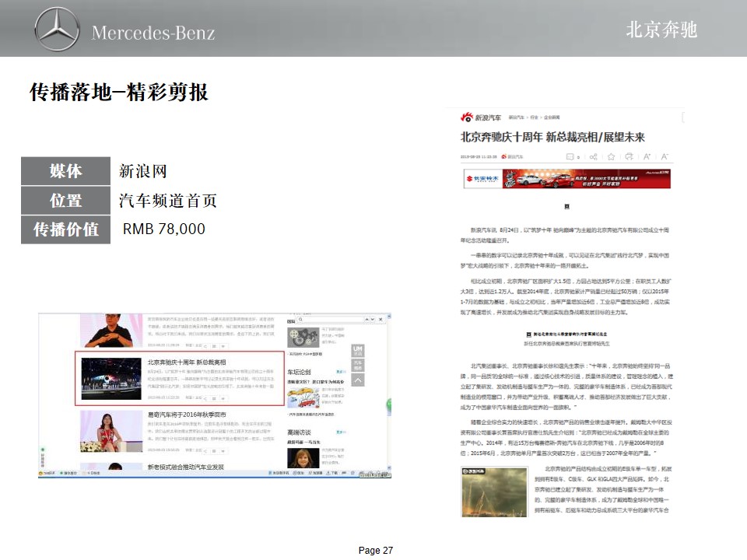Close the find bar with the X
Viewport: 747px width, 560px height.
[x=381, y=320]
